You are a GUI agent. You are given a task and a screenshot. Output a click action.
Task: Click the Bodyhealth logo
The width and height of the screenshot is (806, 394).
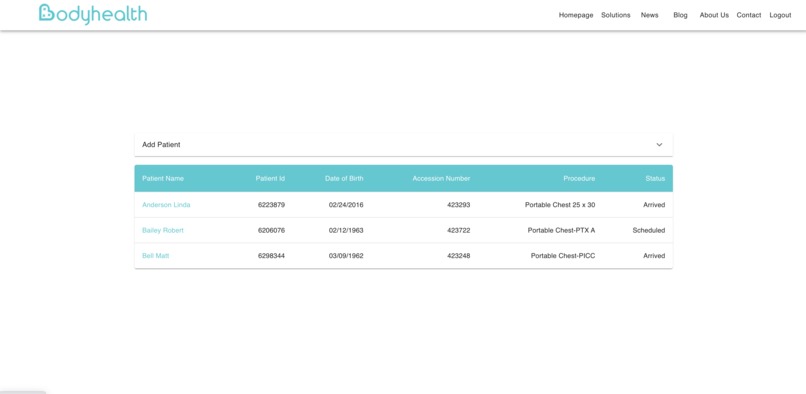(93, 14)
